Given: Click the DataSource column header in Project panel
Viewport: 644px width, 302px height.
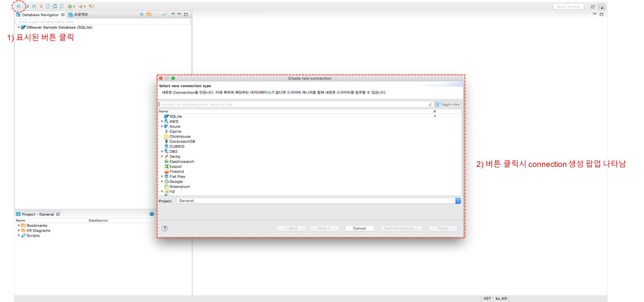Looking at the screenshot, I should pos(98,220).
